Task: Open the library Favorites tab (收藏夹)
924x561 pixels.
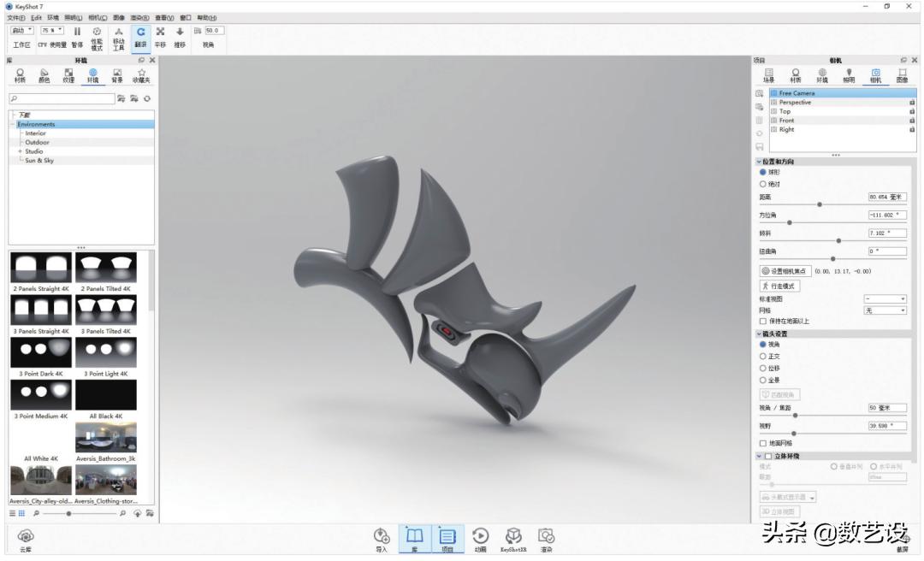Action: click(141, 75)
